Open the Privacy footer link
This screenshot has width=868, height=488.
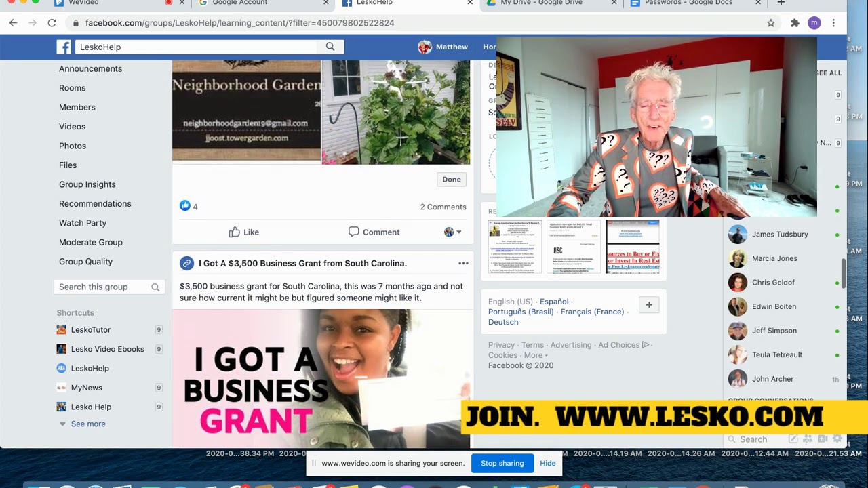point(502,345)
